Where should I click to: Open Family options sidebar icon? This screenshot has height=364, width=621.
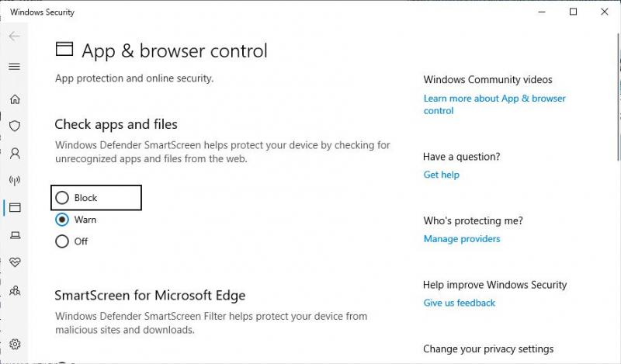(x=14, y=290)
